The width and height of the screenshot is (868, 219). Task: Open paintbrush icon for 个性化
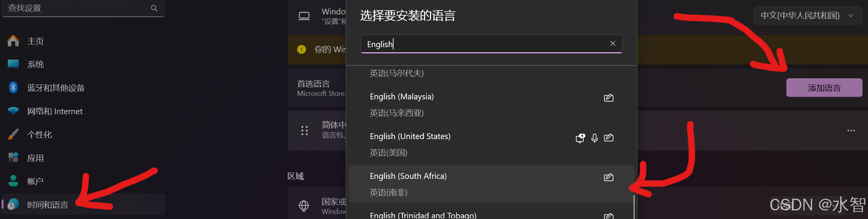13,134
